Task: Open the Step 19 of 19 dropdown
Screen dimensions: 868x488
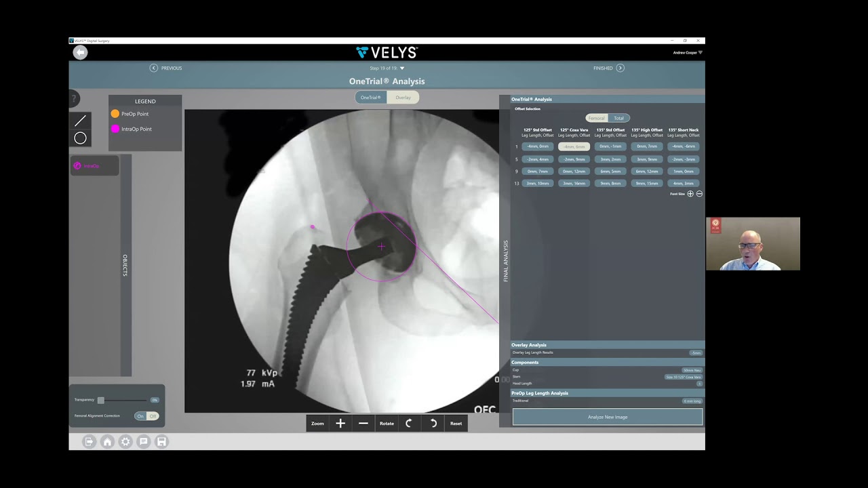Action: pyautogui.click(x=387, y=68)
